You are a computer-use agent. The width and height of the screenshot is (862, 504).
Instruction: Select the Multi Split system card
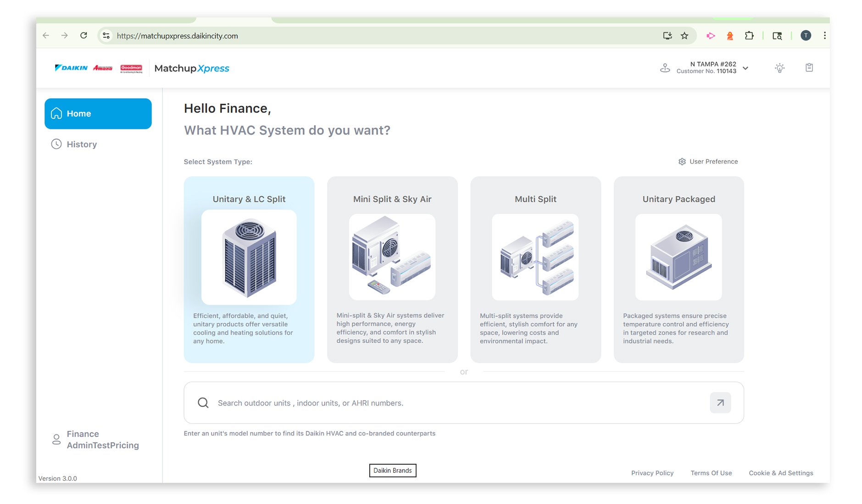[535, 270]
